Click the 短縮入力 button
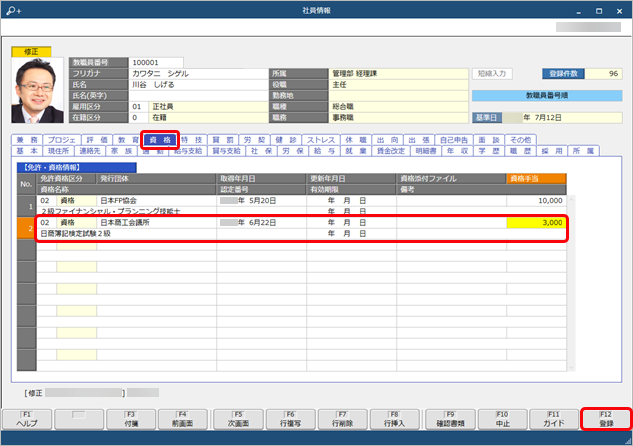633x446 pixels. [492, 73]
